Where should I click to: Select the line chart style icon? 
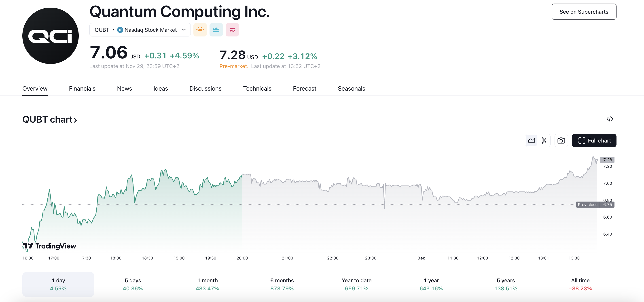click(532, 140)
